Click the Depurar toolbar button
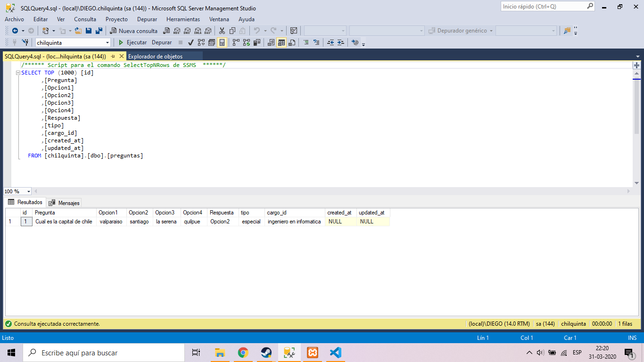The height and width of the screenshot is (362, 644). [162, 42]
